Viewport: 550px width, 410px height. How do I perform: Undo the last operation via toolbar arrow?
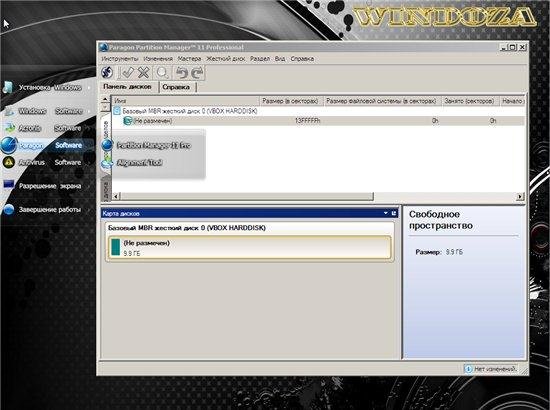[x=182, y=73]
